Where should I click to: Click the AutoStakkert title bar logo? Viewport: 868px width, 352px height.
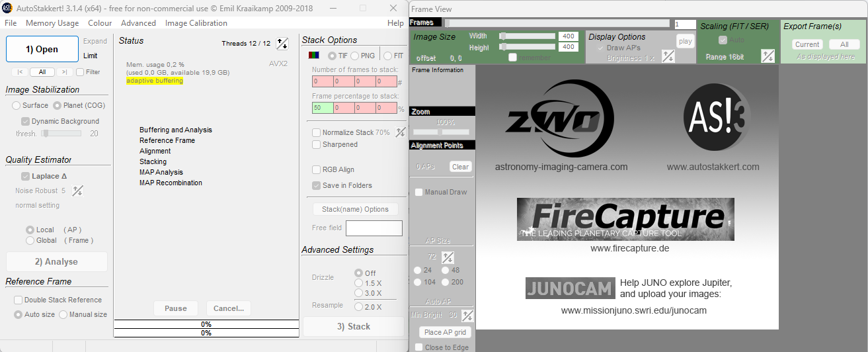pos(9,8)
